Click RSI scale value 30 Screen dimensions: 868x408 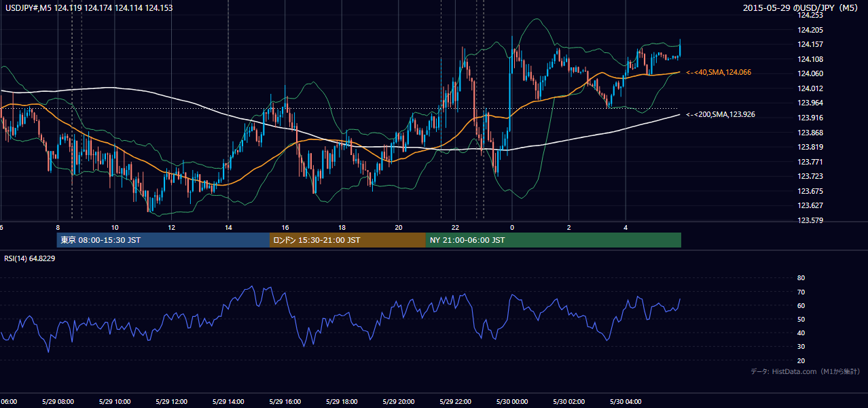pos(801,347)
